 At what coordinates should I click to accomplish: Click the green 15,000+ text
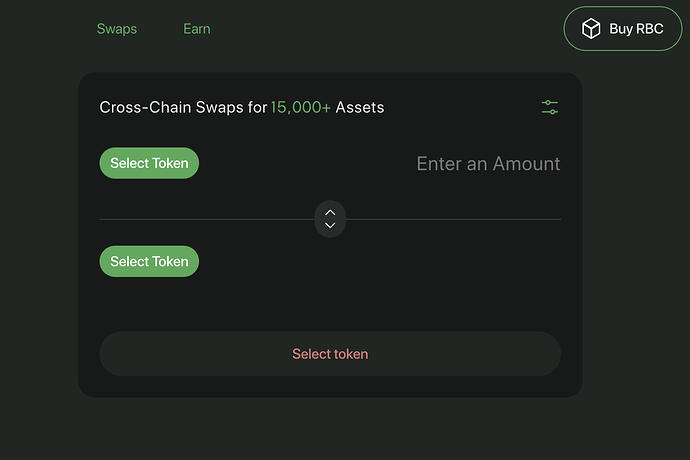[x=301, y=107]
